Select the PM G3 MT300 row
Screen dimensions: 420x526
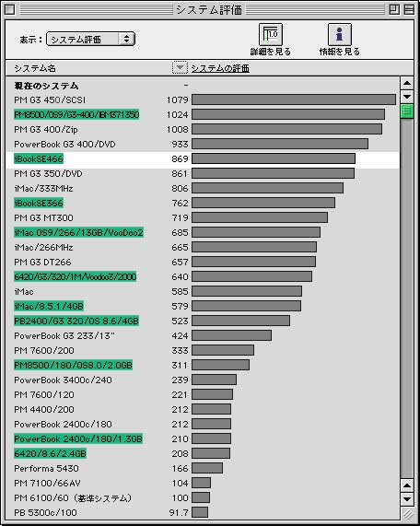pos(203,217)
